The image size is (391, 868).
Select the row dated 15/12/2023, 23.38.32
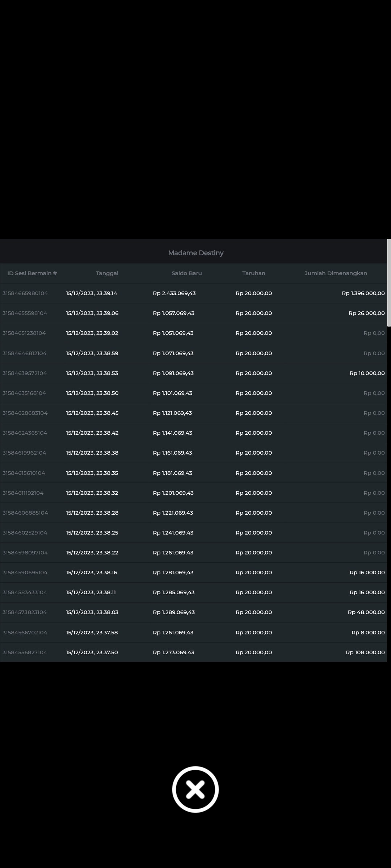92,493
